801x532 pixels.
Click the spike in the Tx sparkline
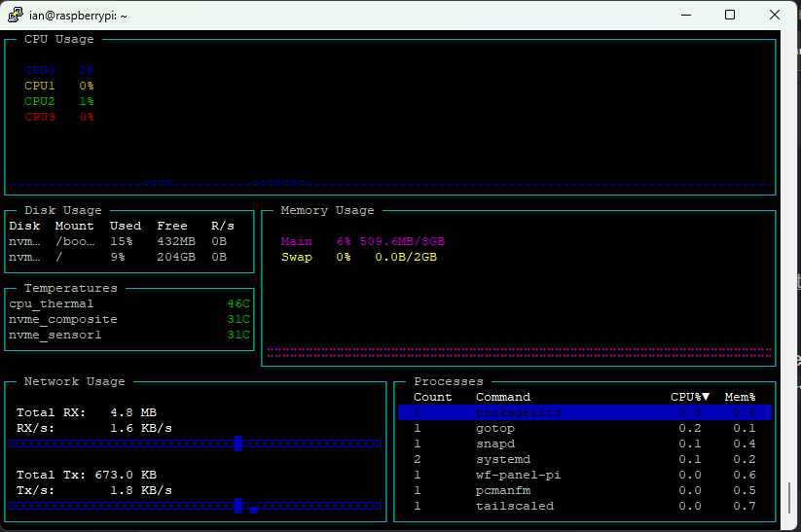[238, 506]
